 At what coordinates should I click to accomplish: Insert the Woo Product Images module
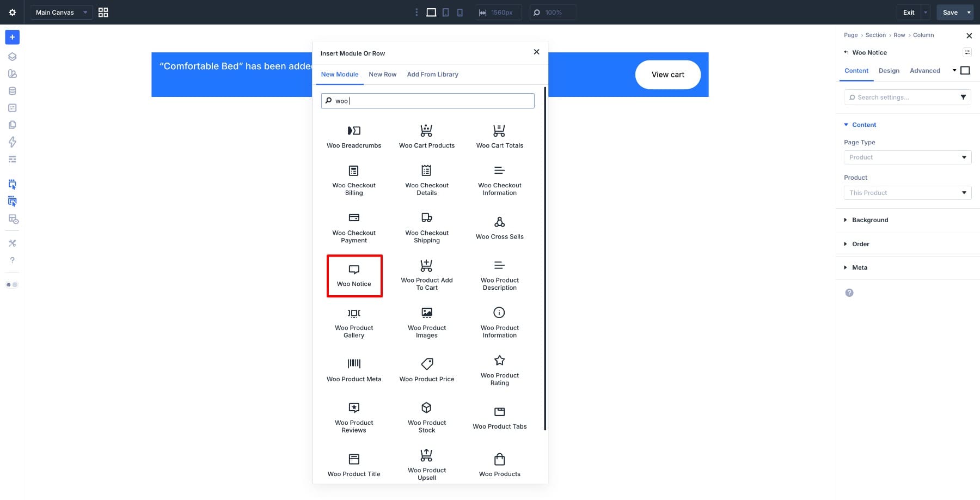tap(427, 323)
